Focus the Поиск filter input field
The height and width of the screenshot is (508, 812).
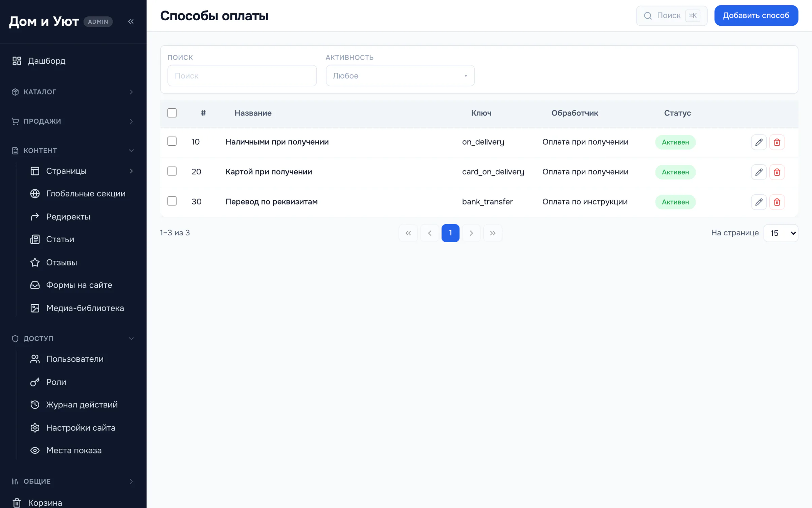pos(242,76)
